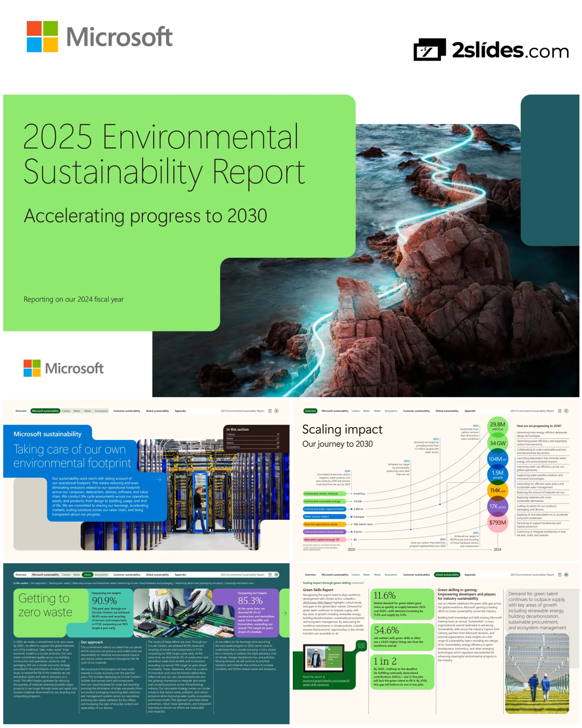The height and width of the screenshot is (728, 582).
Task: Open the 2024 Green Skills Report text link
Action: 317,603
